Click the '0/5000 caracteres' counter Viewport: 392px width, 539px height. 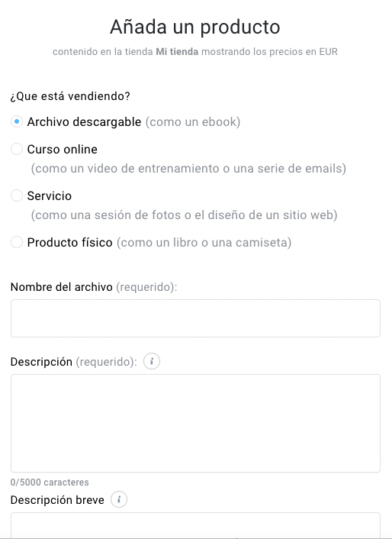50,483
